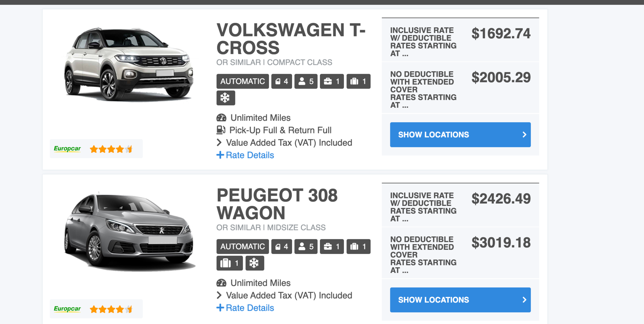644x324 pixels.
Task: Show locations for the Peugeot 308 Wagon
Action: pos(460,300)
